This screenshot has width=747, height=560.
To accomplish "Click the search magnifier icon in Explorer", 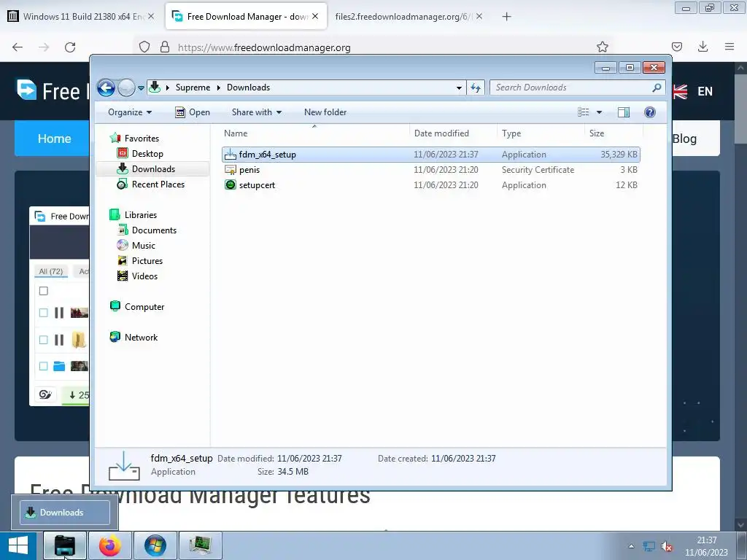I will [657, 87].
